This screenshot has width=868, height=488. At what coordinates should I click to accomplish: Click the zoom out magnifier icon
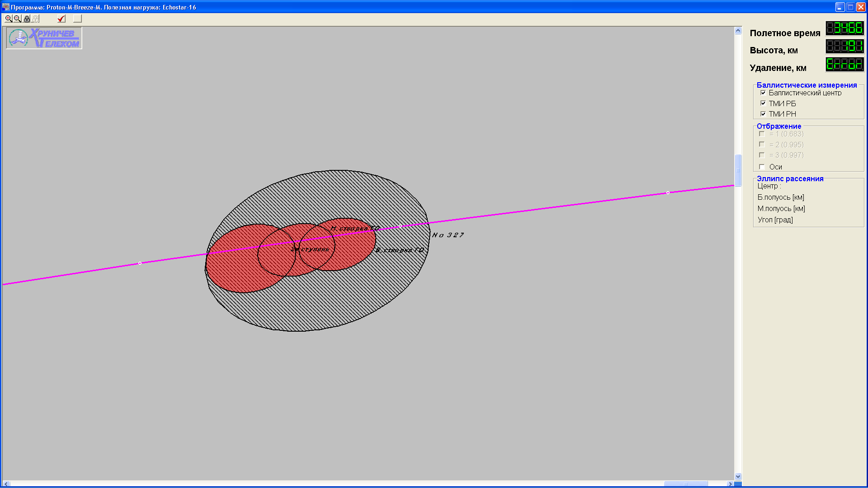pos(17,19)
